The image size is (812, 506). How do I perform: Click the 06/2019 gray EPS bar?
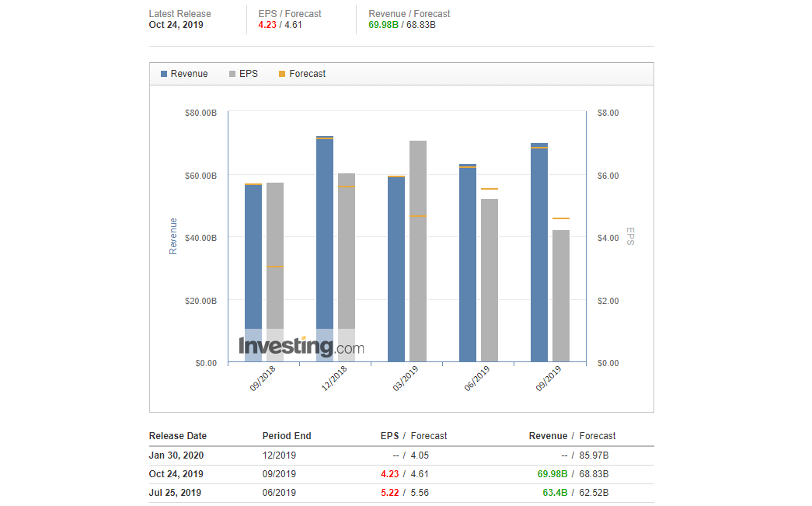pos(490,280)
